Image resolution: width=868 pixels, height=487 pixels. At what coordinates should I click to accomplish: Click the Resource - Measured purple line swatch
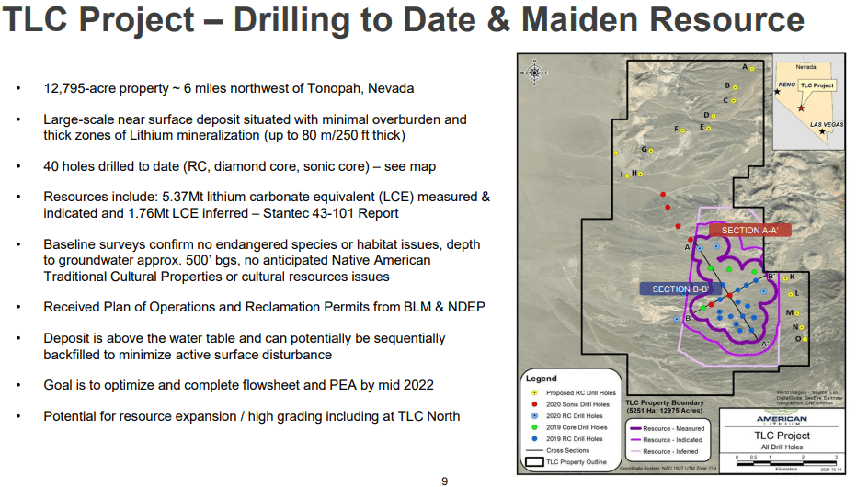(635, 428)
